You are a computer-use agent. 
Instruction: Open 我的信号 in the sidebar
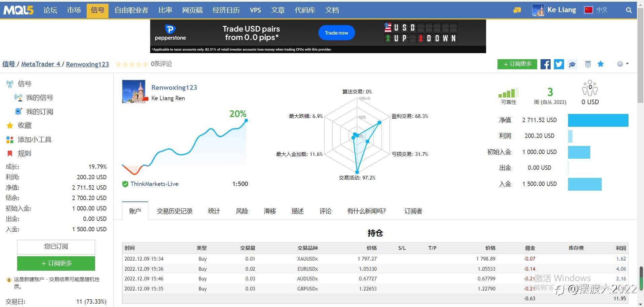[40, 98]
